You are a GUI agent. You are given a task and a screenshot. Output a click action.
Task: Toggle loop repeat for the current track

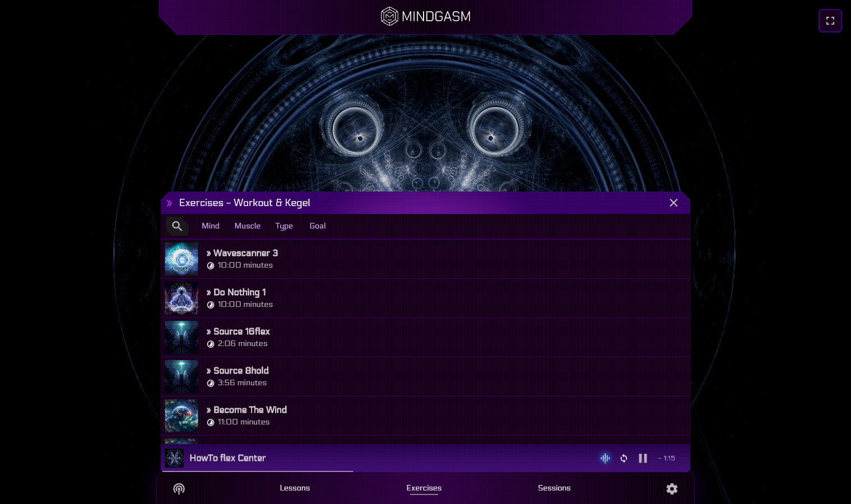[624, 458]
